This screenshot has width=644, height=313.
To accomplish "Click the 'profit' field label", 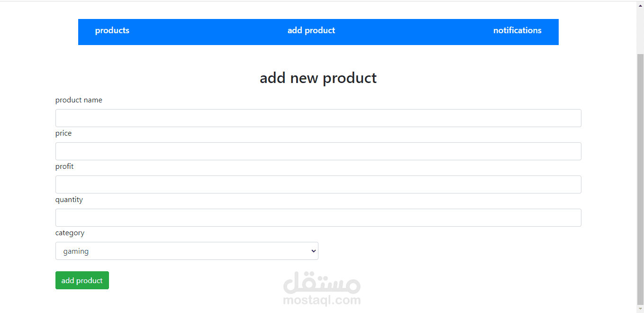I will pos(64,166).
